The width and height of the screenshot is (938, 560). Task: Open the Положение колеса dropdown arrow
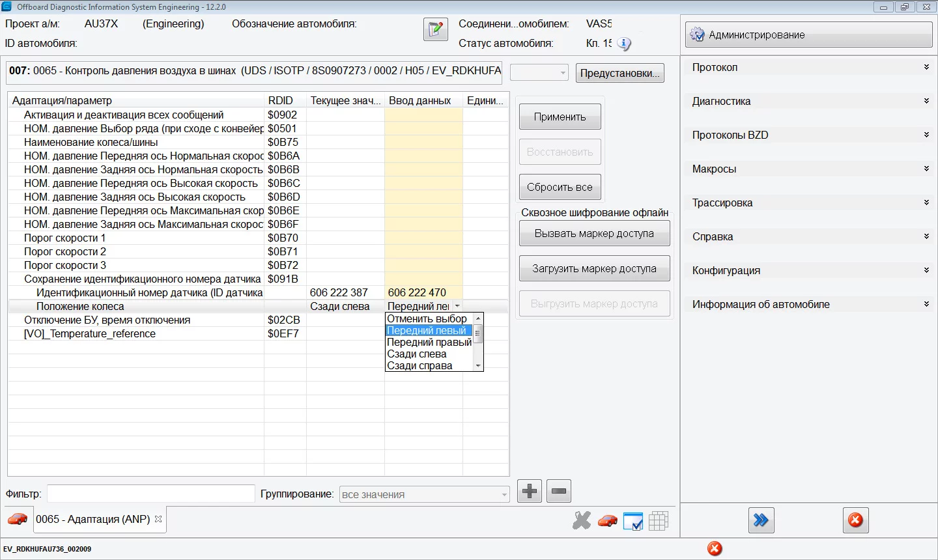(x=457, y=306)
